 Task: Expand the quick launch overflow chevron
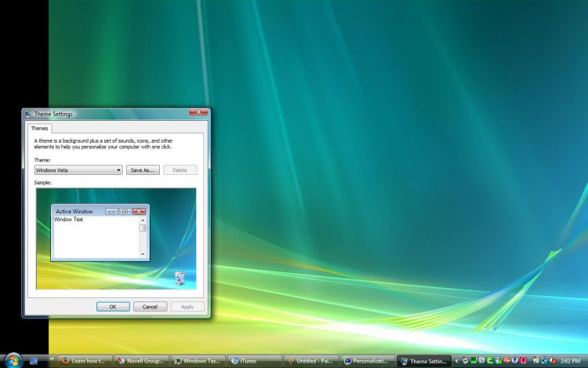click(x=52, y=359)
